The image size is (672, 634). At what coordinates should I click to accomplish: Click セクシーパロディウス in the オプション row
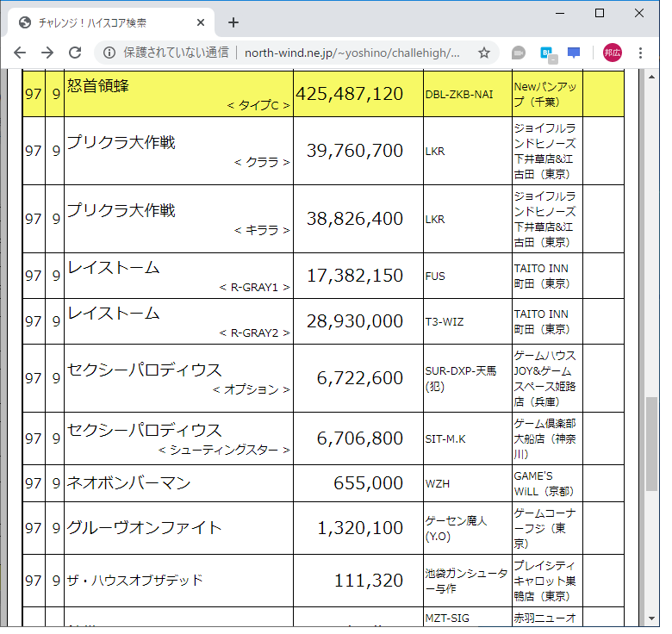point(145,370)
